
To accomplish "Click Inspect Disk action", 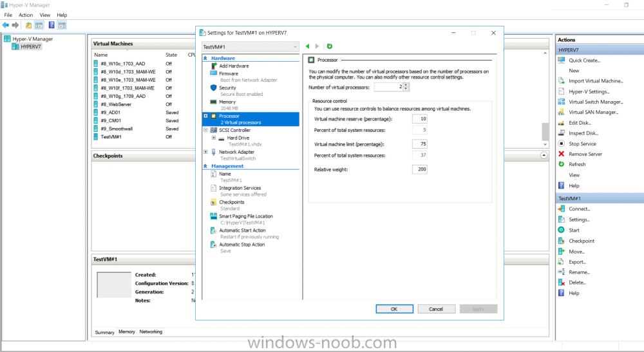I will (x=583, y=133).
